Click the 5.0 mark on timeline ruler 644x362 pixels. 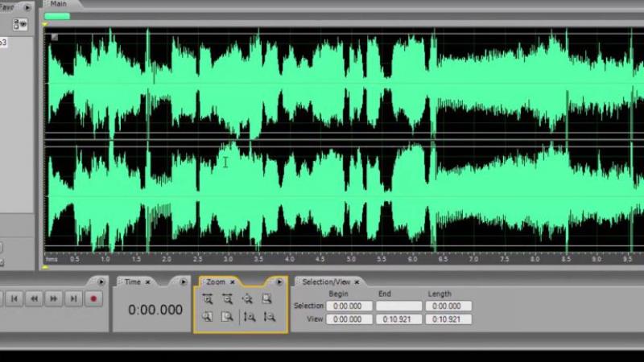tap(351, 260)
